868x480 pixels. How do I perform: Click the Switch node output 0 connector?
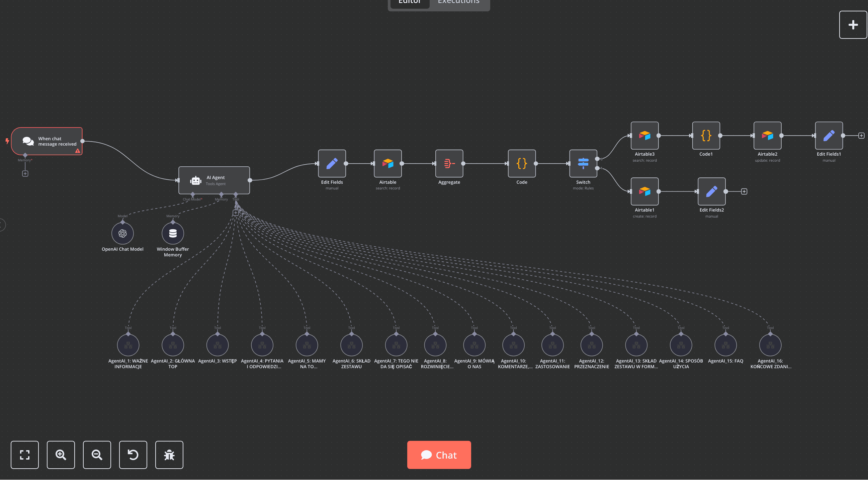click(597, 159)
